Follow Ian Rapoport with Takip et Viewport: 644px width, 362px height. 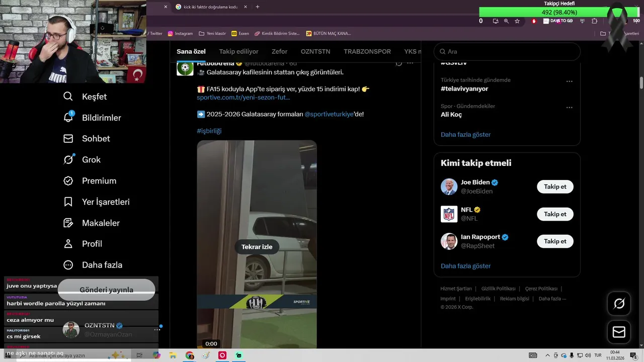tap(555, 241)
